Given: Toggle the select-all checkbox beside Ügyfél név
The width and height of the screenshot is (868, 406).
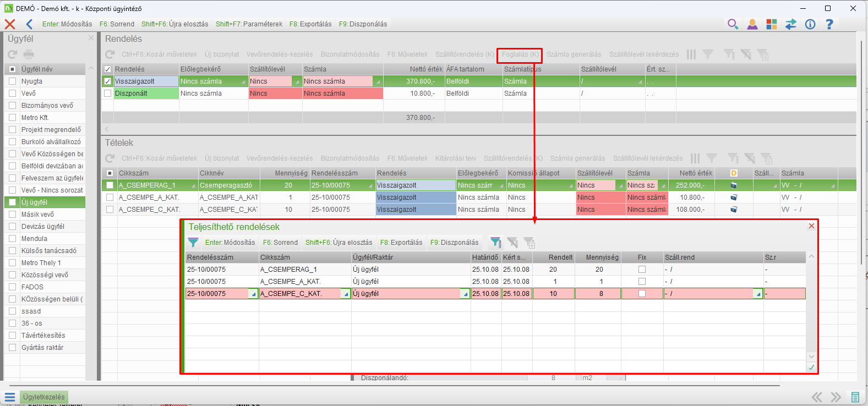Looking at the screenshot, I should point(12,69).
